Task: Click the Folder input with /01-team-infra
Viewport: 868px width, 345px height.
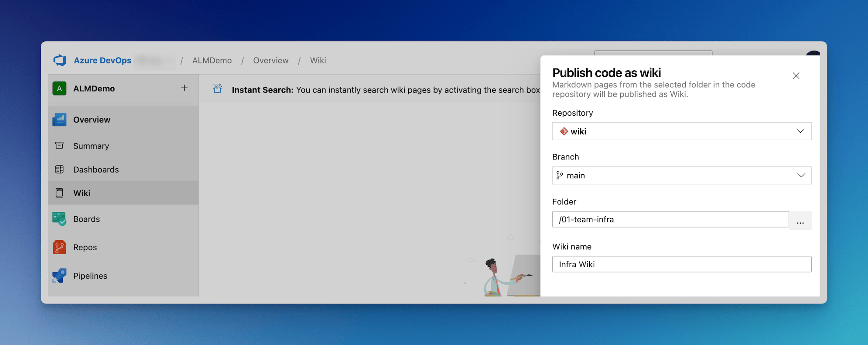Action: 670,219
